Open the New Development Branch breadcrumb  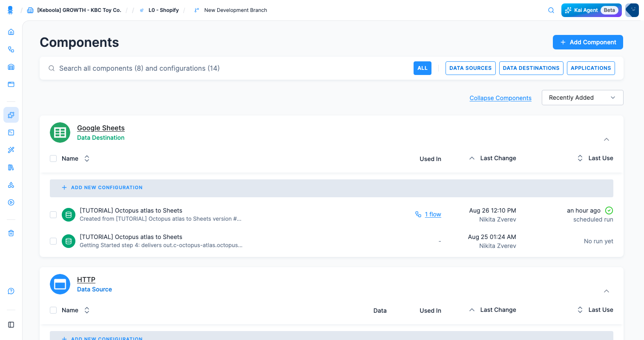coord(236,10)
